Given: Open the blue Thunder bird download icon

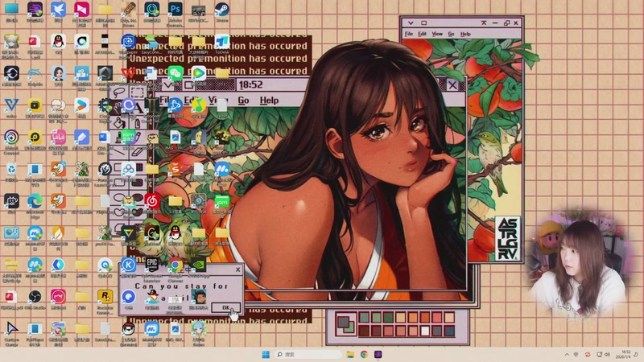Looking at the screenshot, I should pos(58,9).
